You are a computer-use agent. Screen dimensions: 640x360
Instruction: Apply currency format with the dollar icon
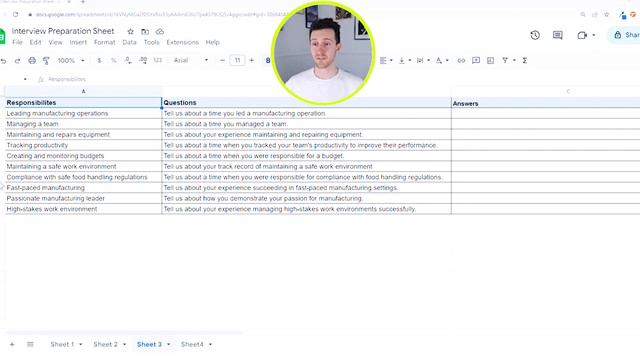(99, 60)
